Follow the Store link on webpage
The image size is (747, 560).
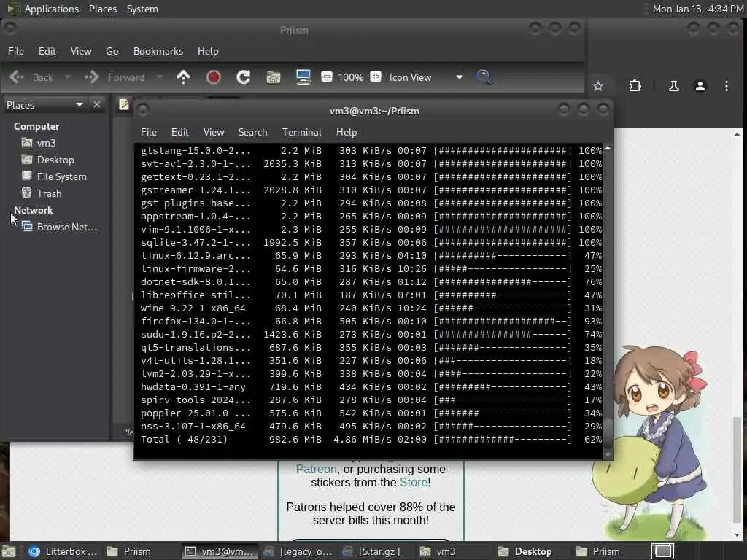(414, 483)
